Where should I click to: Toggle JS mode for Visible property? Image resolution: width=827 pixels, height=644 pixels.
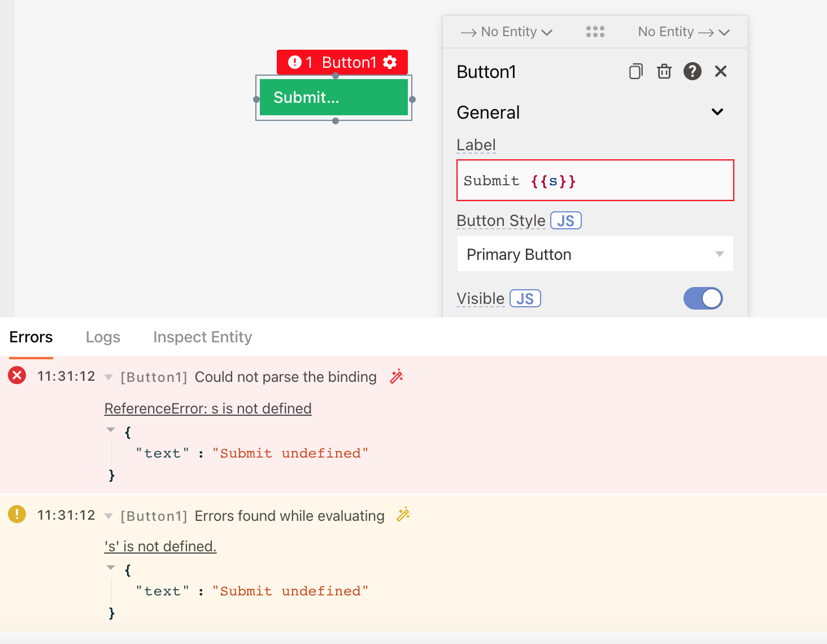coord(525,299)
